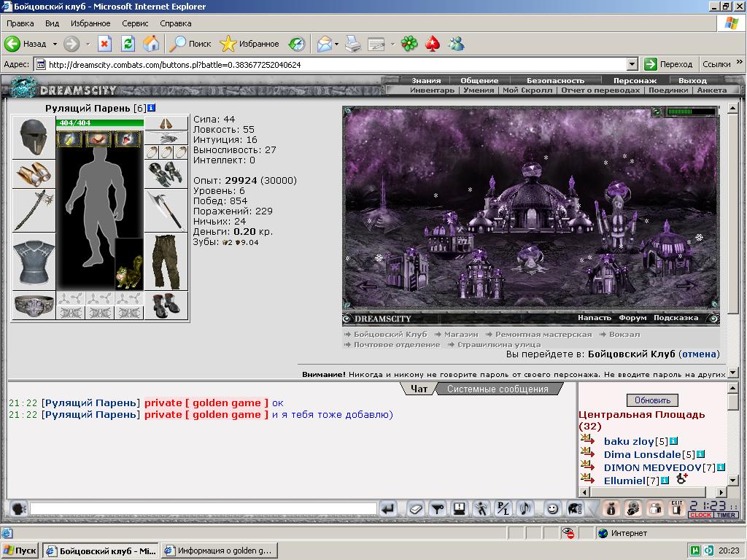Click the axe weapon slot
Image resolution: width=747 pixels, height=560 pixels.
pos(166,211)
